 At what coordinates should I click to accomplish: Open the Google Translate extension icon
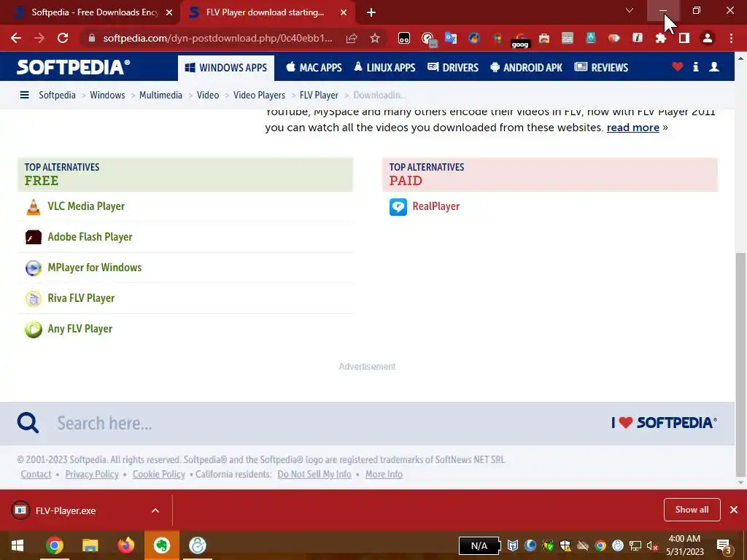click(450, 38)
